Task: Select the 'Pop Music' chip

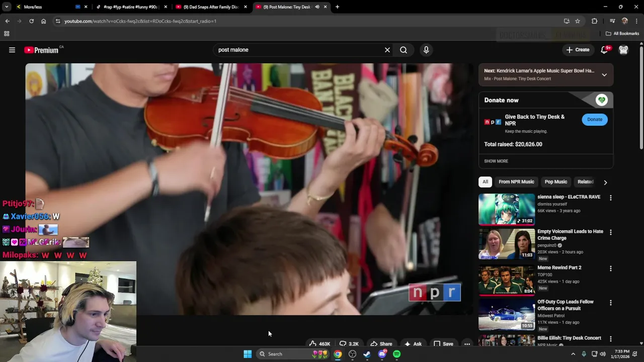Action: click(556, 182)
